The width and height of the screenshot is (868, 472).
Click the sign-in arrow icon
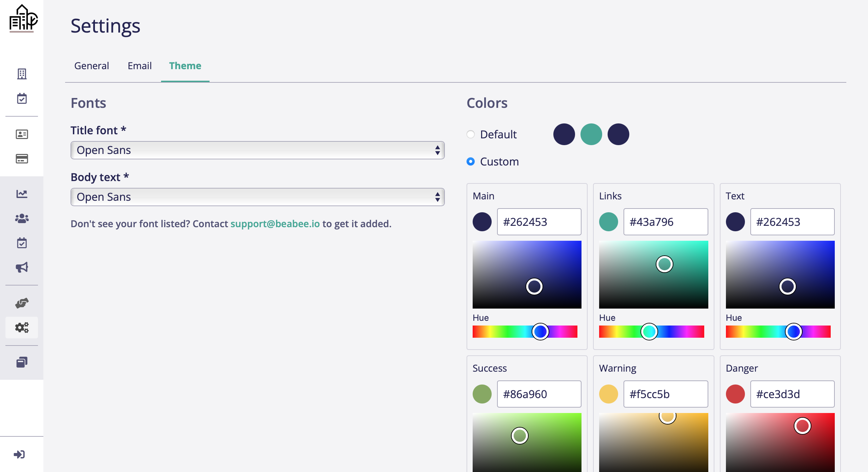point(19,454)
